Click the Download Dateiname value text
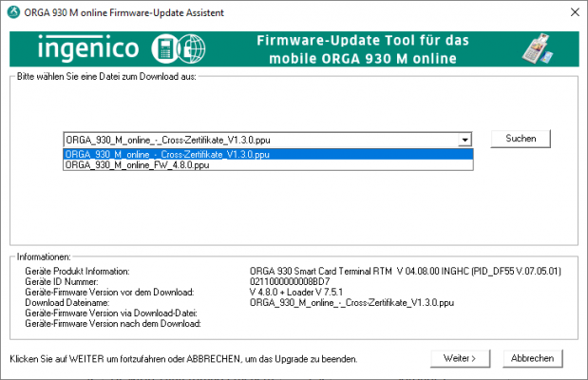Viewport: 588px width, 380px height. [x=352, y=302]
